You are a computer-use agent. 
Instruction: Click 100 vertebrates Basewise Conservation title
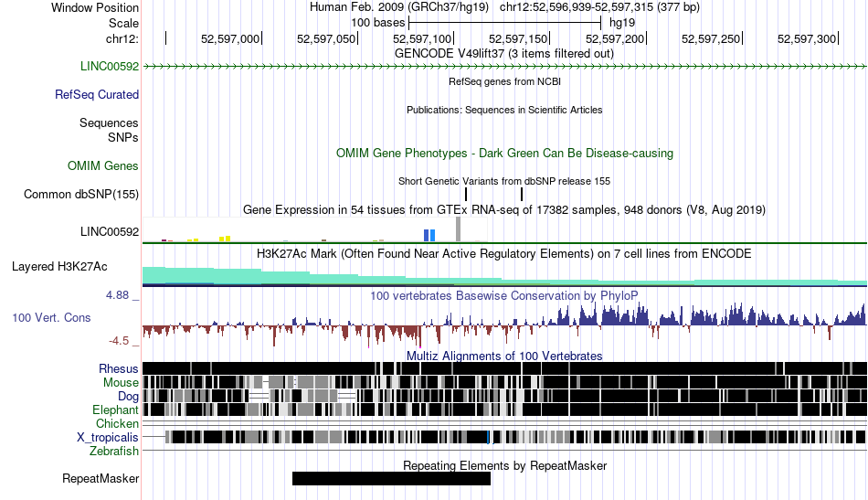[504, 295]
